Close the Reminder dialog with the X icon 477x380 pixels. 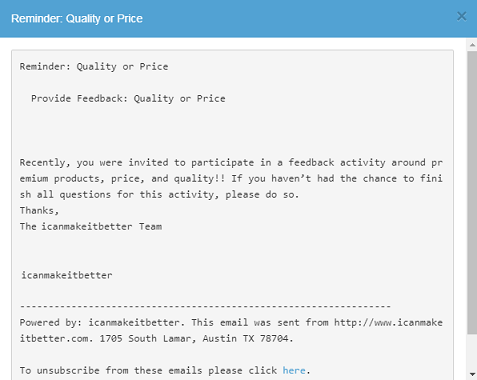point(461,16)
